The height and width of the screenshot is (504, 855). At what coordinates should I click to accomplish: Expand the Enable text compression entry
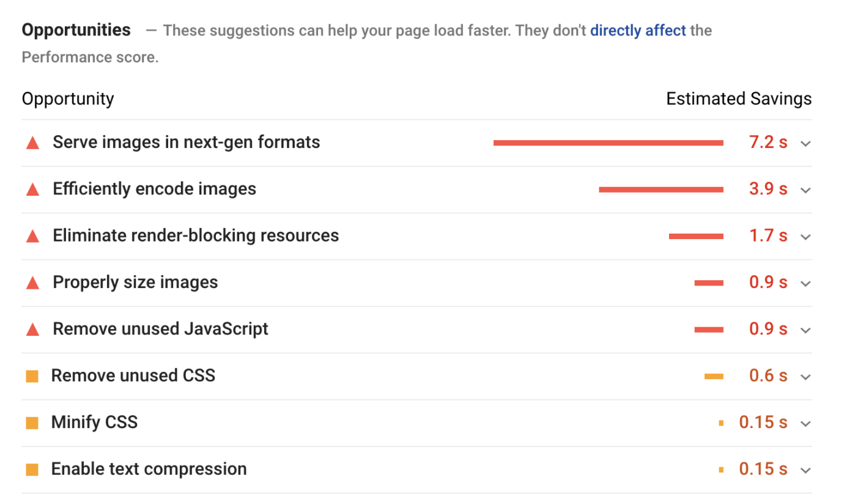[x=805, y=469]
